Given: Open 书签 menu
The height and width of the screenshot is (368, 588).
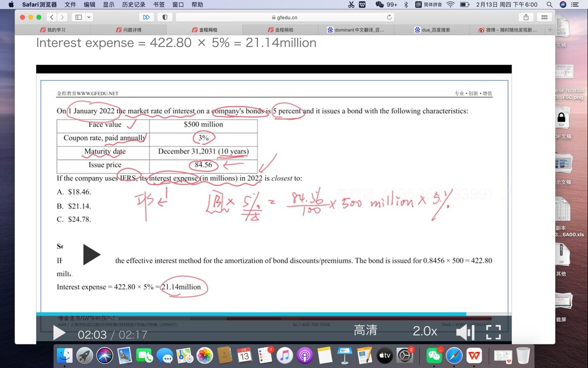Looking at the screenshot, I should click(159, 4).
